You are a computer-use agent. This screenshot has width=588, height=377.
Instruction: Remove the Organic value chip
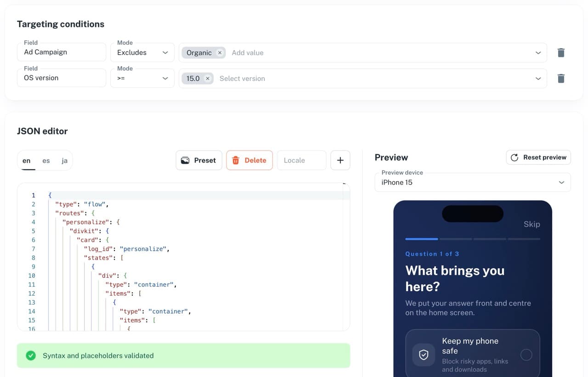coord(220,53)
